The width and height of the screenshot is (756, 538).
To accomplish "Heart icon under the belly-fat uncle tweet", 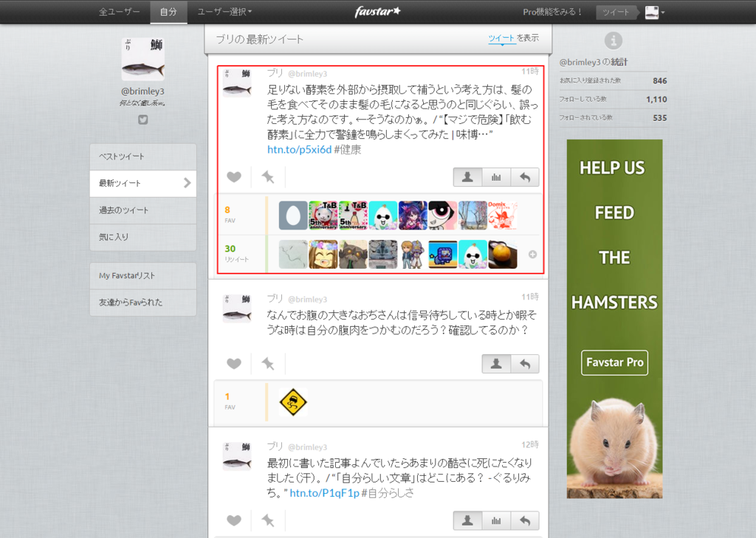I will (x=234, y=364).
